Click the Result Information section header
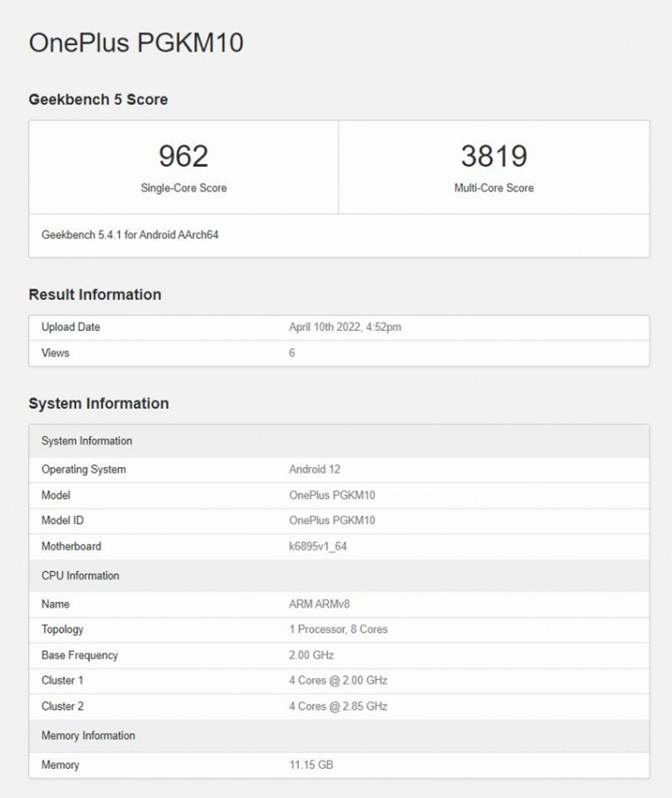 click(x=94, y=294)
